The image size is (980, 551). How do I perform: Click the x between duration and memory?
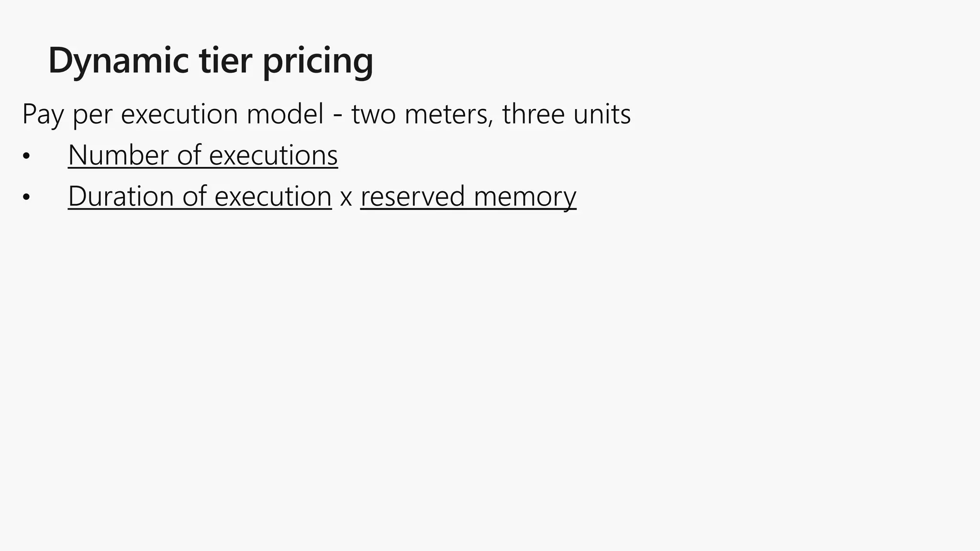(x=346, y=198)
